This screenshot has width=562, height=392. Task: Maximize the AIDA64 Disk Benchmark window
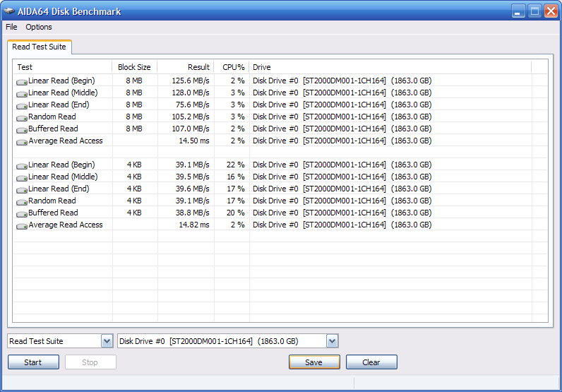534,11
